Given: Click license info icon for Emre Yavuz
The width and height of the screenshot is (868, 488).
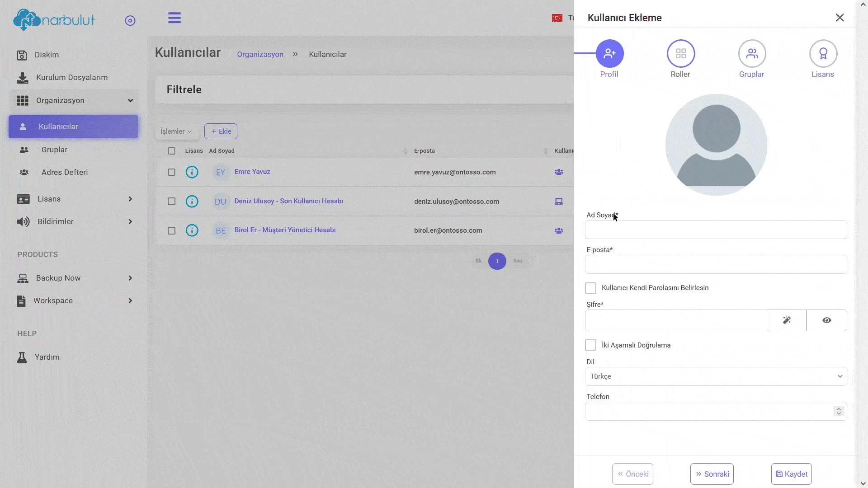Looking at the screenshot, I should (192, 172).
